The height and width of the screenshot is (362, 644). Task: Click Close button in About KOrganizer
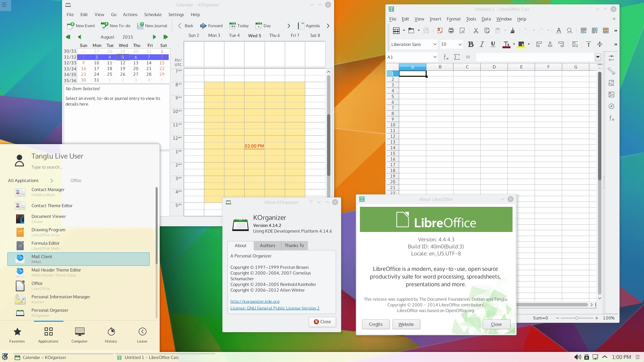322,322
